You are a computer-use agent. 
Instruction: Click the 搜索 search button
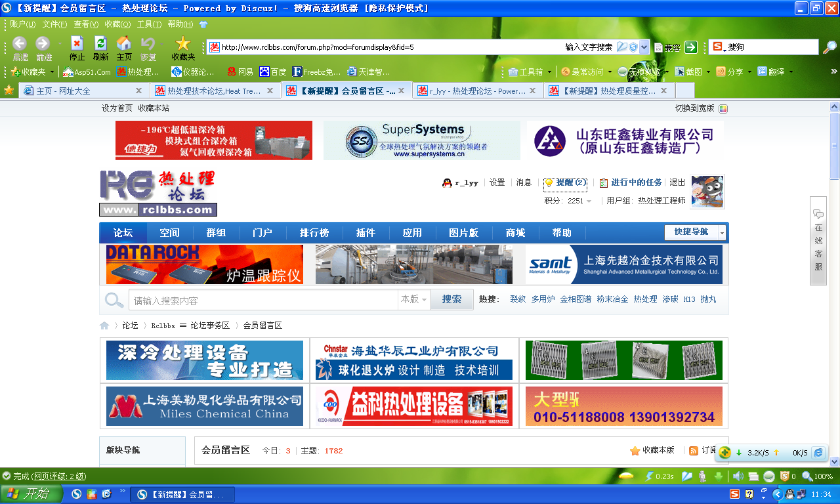(451, 299)
